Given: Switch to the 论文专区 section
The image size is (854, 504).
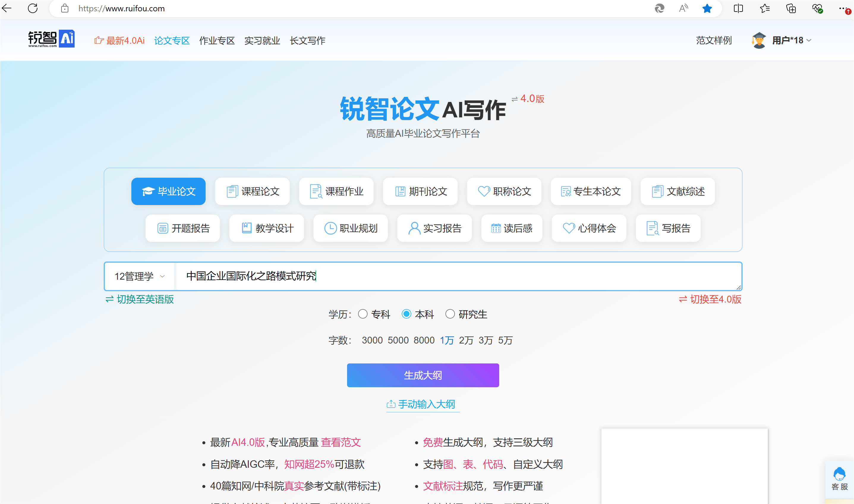Looking at the screenshot, I should (172, 40).
